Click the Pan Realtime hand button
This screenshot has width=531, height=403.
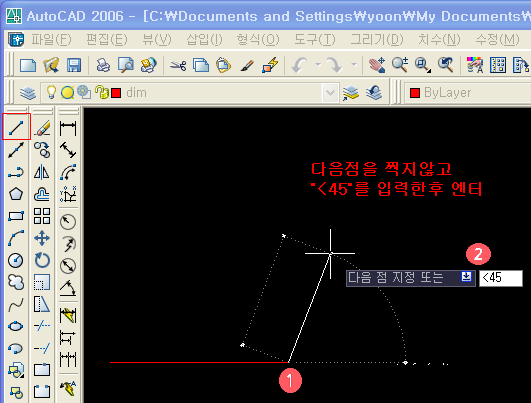click(377, 65)
